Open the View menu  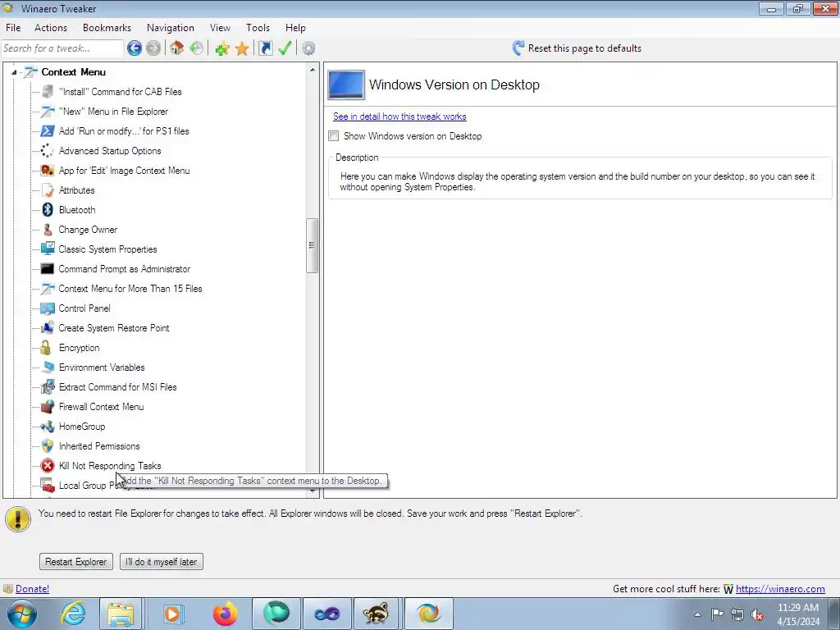pyautogui.click(x=220, y=28)
